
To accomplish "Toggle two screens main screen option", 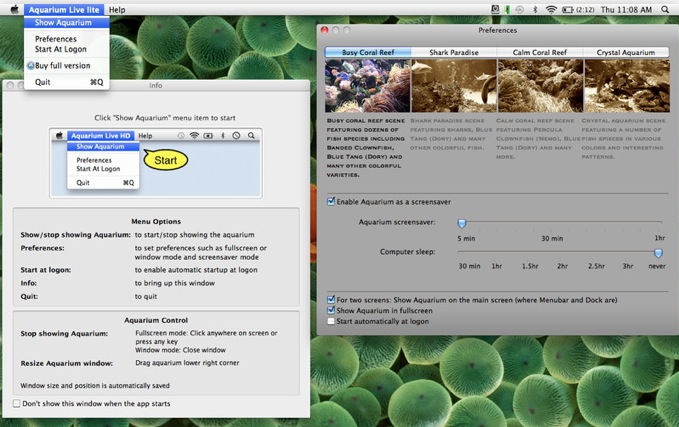I will [x=331, y=299].
